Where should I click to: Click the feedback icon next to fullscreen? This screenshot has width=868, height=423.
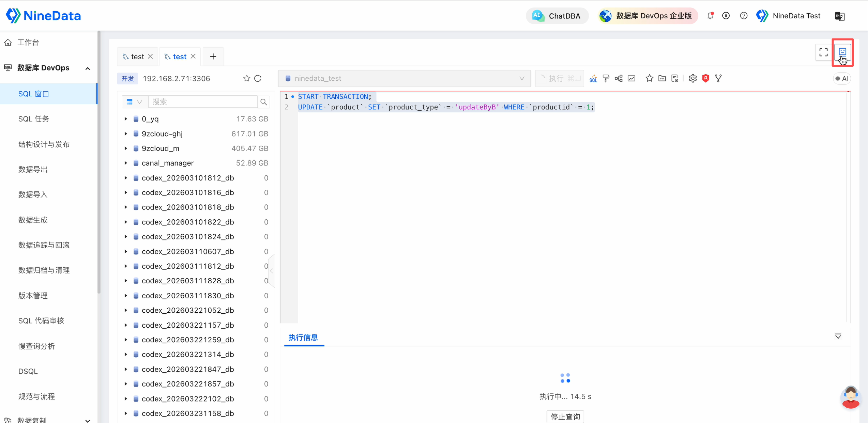click(x=842, y=52)
